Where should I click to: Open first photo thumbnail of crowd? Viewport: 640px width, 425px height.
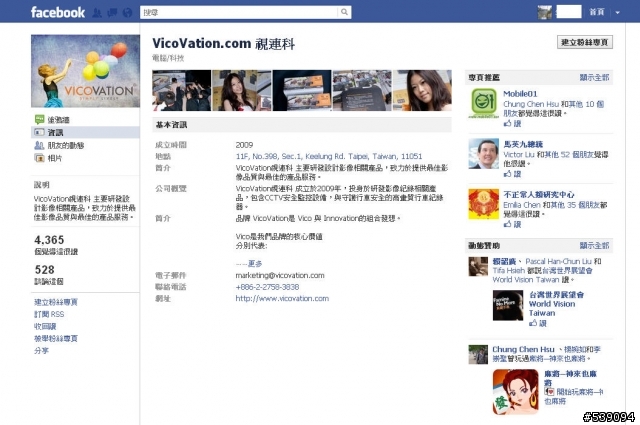[182, 90]
